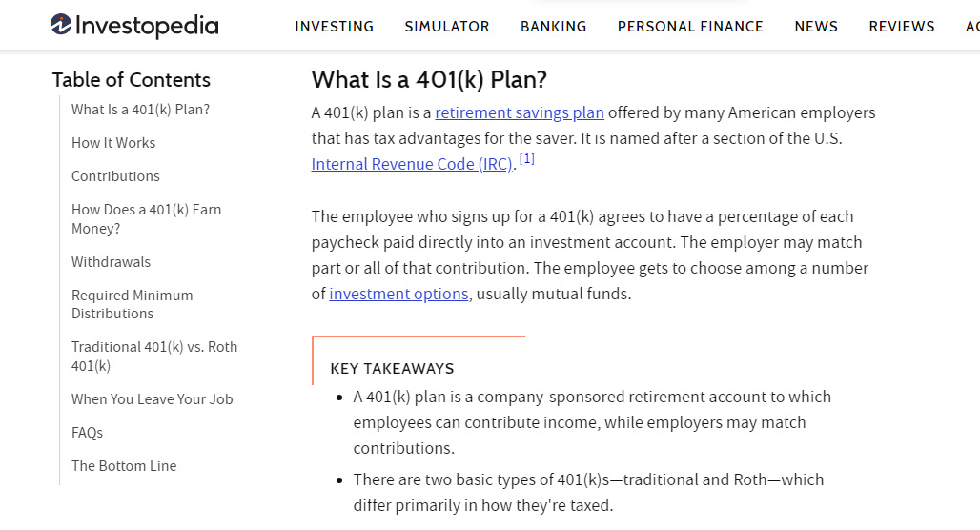Select The Bottom Line in contents
This screenshot has height=530, width=980.
(124, 465)
